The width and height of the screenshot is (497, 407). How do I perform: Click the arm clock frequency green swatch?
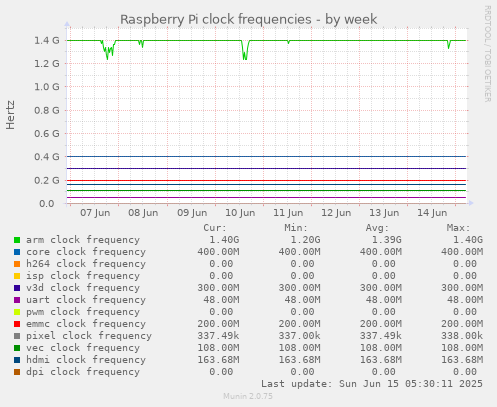click(x=17, y=240)
